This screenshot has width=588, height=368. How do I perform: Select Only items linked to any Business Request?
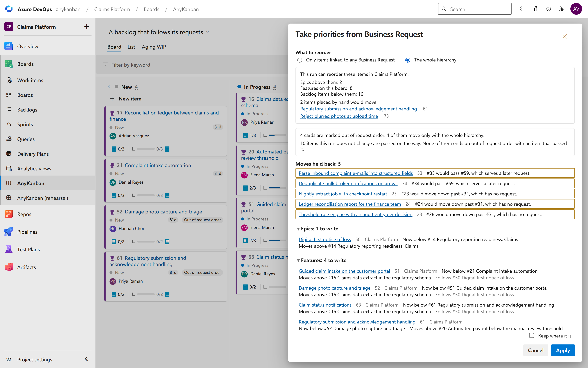point(300,60)
